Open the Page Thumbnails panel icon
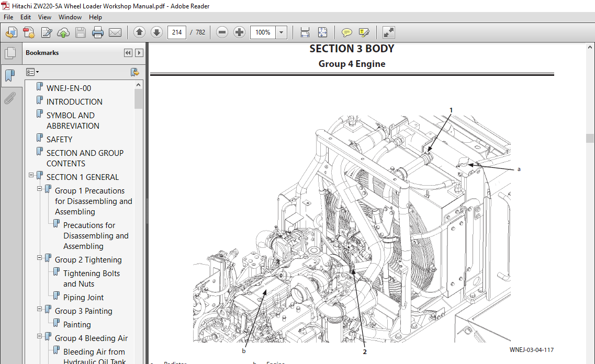 pyautogui.click(x=10, y=53)
